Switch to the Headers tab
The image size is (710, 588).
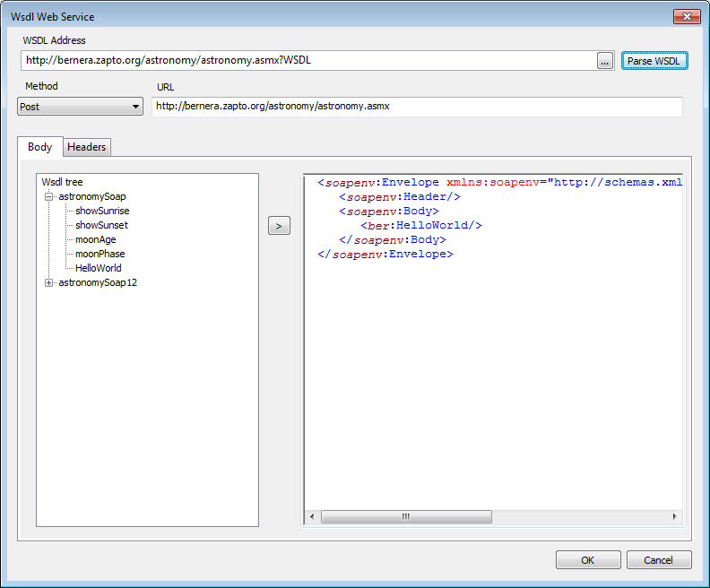pos(86,147)
